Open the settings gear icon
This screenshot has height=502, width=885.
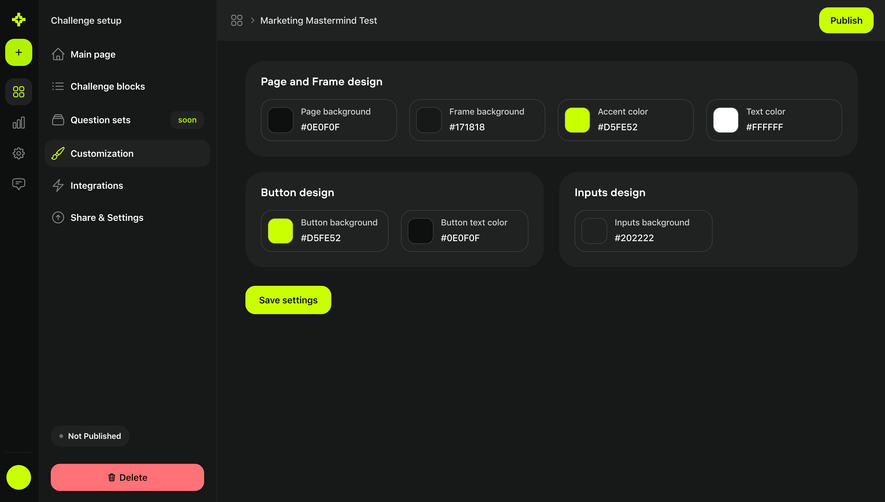(19, 154)
